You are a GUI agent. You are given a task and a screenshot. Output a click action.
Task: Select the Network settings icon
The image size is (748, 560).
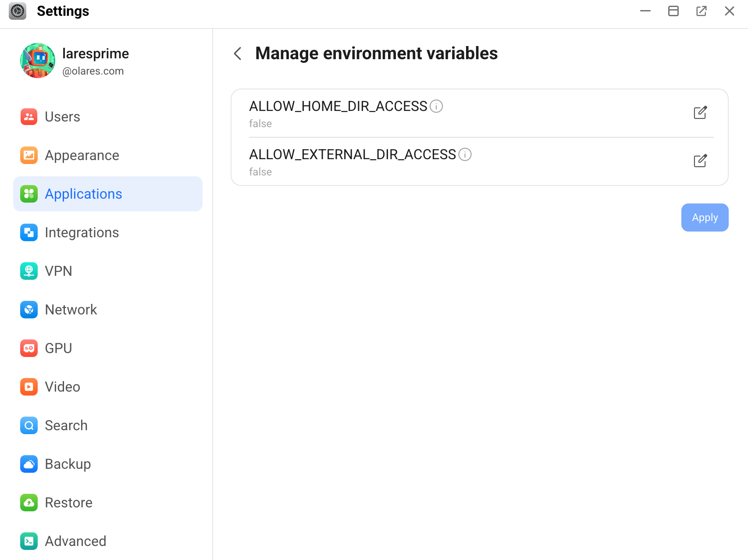coord(28,310)
